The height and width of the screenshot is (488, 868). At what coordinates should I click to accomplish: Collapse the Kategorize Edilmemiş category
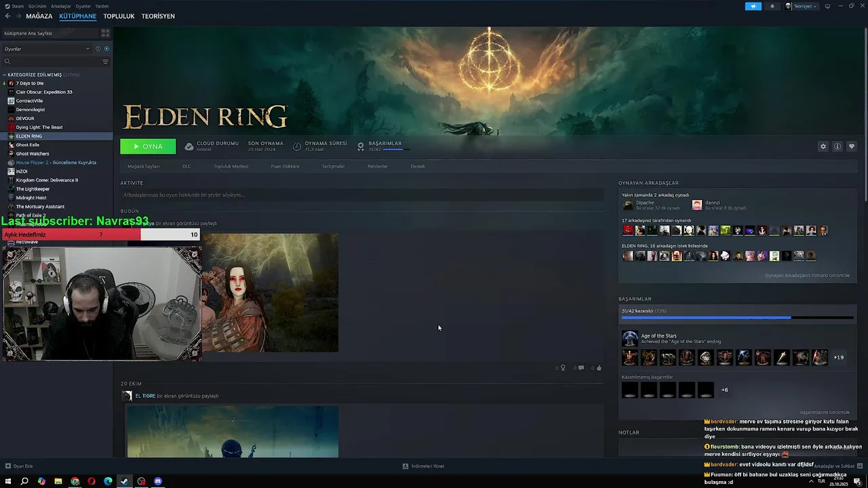pyautogui.click(x=4, y=75)
